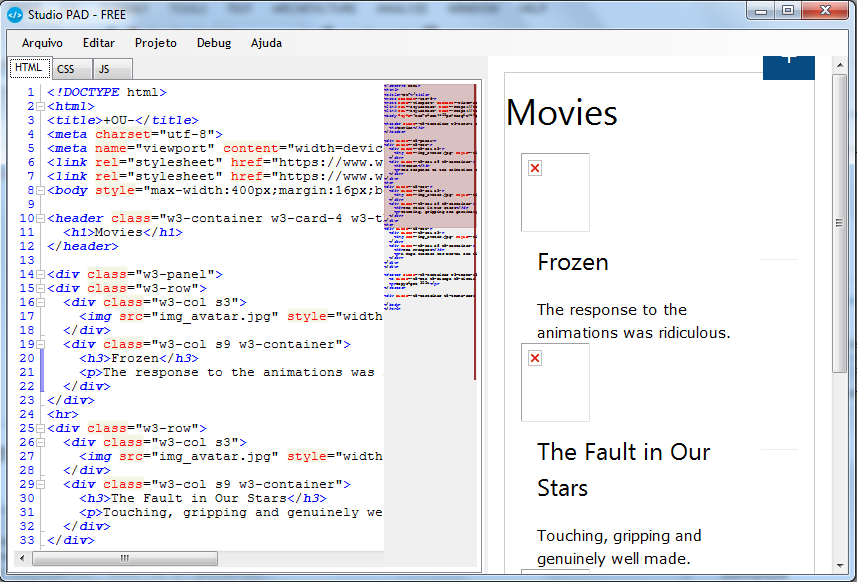857x582 pixels.
Task: Click the DOCTYPE html code on line 1
Action: [107, 92]
